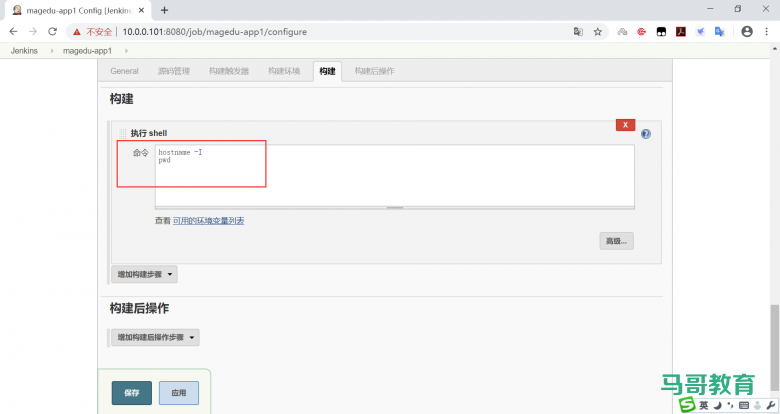The width and height of the screenshot is (780, 414).
Task: Open 可用的环境变量列表 link
Action: point(208,220)
